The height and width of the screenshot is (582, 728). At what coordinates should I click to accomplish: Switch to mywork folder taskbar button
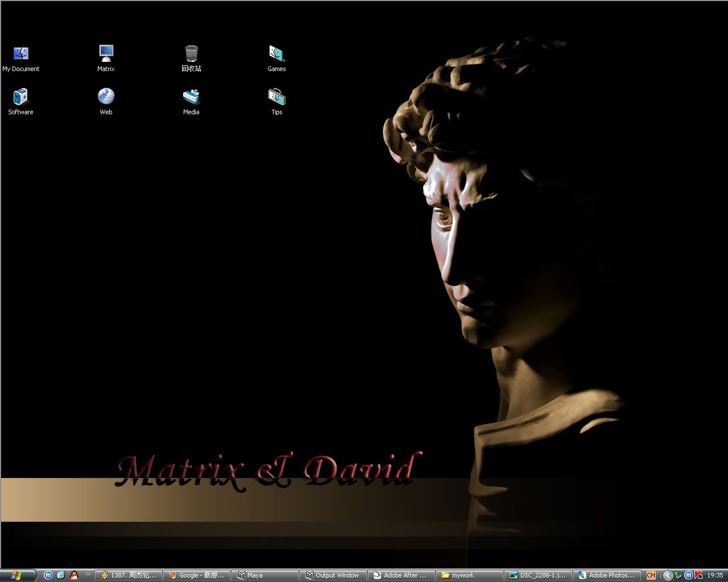click(470, 575)
